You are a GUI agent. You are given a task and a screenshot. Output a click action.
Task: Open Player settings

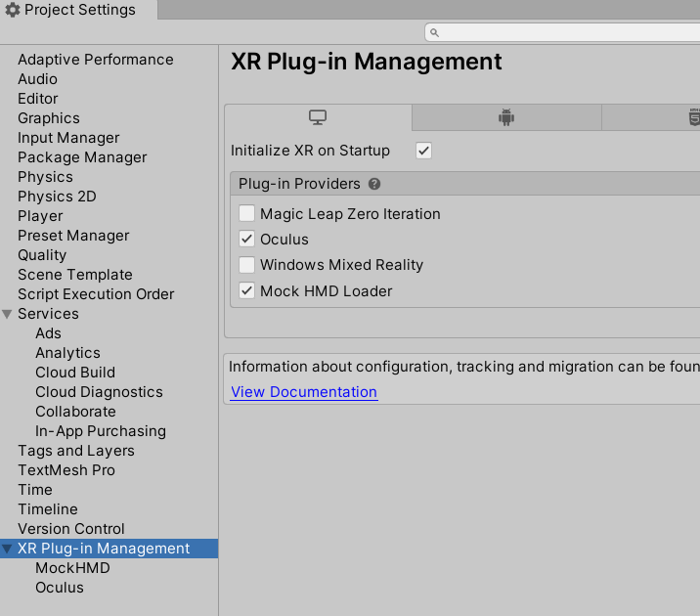[40, 216]
